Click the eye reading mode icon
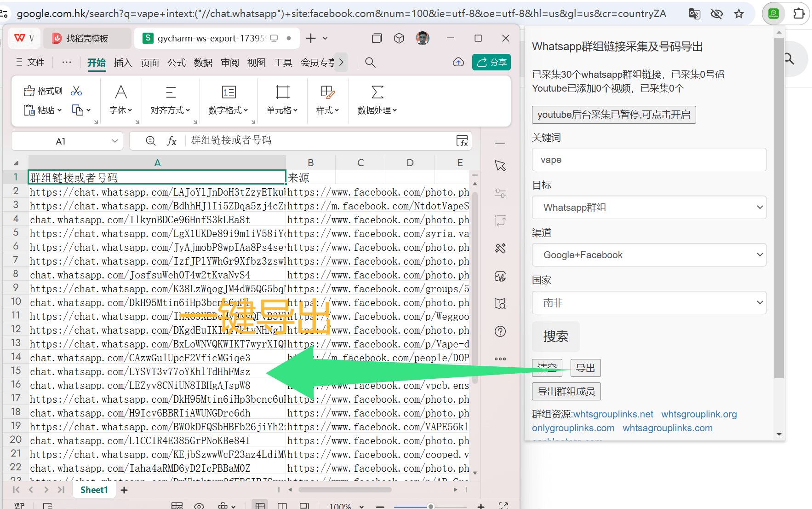The width and height of the screenshot is (812, 509). coord(199,506)
